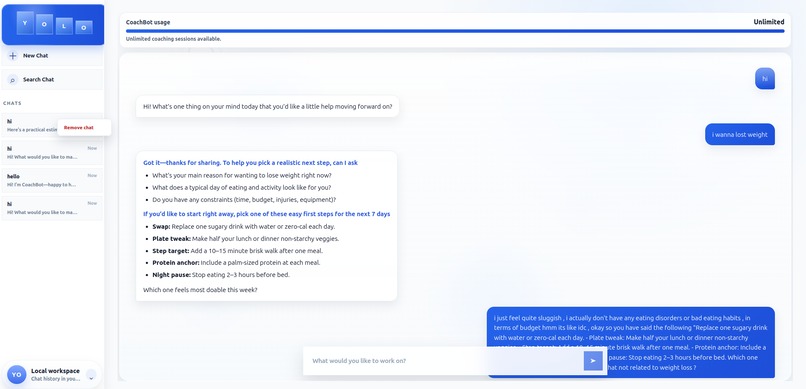The image size is (806, 389).
Task: Click the CoachBot usage progress bar
Action: (455, 31)
